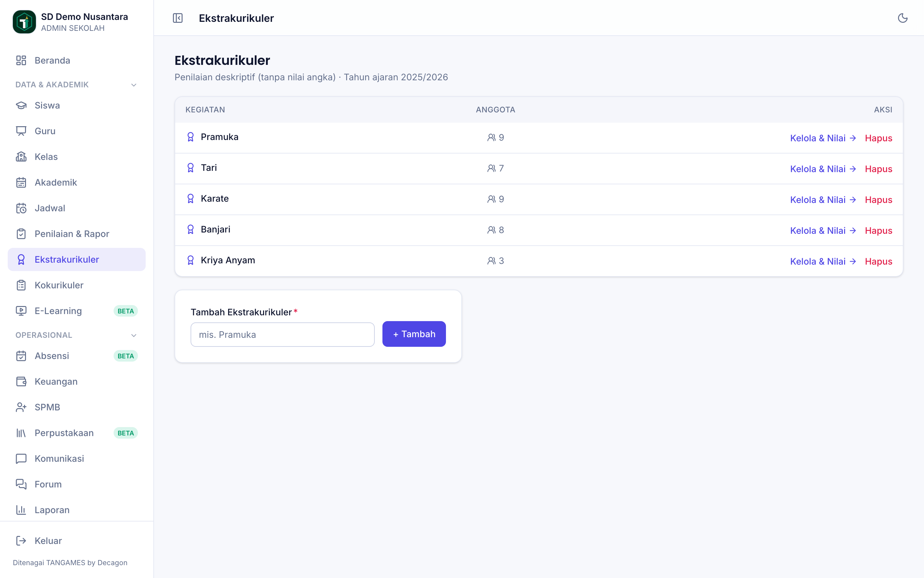Click the Keuangan wallet icon

[x=21, y=381]
